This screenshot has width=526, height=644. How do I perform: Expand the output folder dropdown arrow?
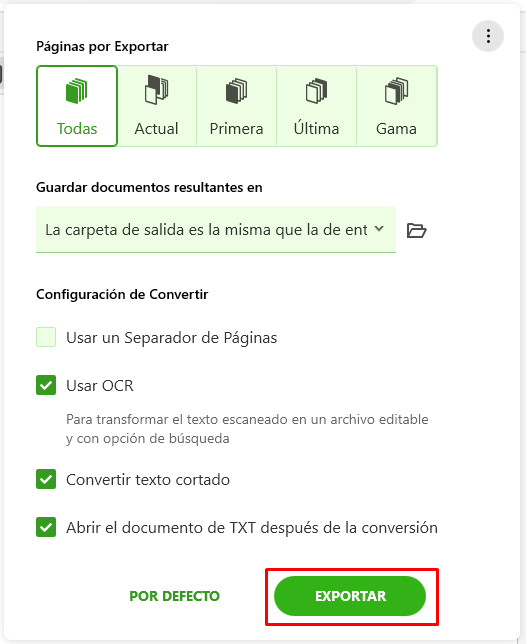tap(379, 229)
